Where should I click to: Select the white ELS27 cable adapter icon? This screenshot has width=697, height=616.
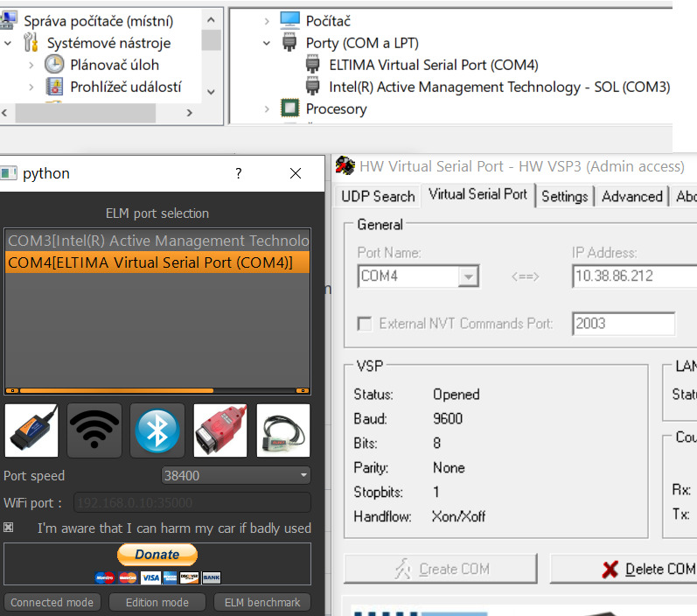pyautogui.click(x=283, y=430)
